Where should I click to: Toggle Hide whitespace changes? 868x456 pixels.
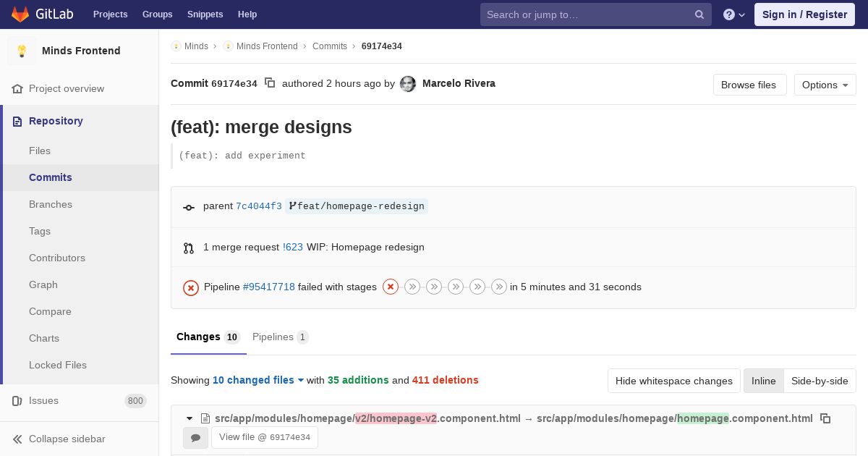pos(673,381)
